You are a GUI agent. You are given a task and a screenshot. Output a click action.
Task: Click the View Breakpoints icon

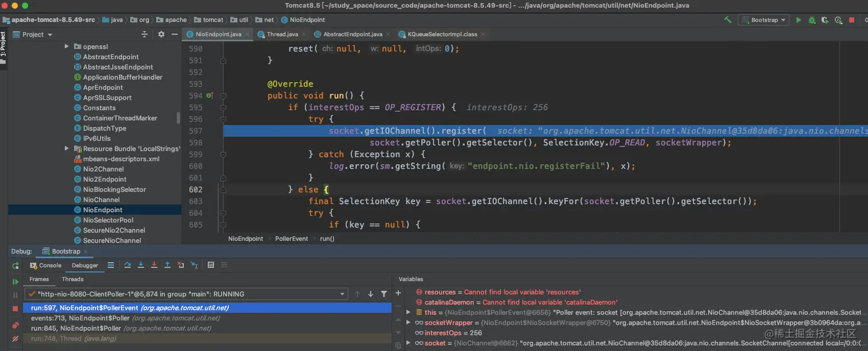pos(15,325)
